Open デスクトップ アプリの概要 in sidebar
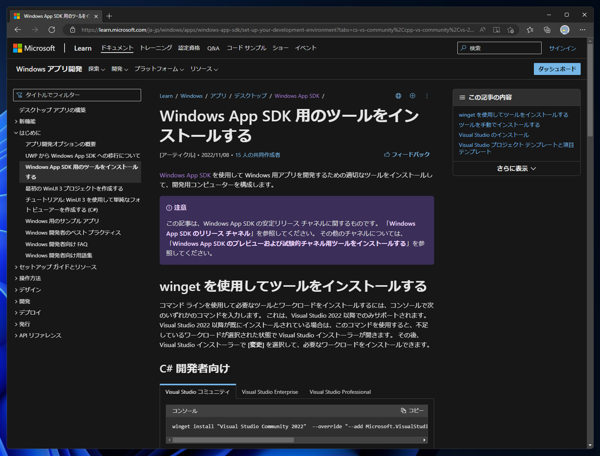Image resolution: width=600 pixels, height=456 pixels. (x=52, y=110)
